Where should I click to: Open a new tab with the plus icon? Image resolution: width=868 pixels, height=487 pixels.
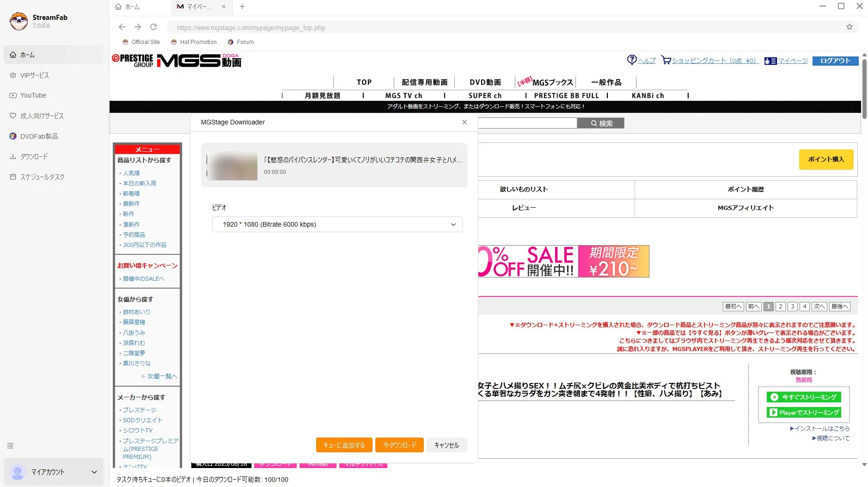click(x=242, y=6)
